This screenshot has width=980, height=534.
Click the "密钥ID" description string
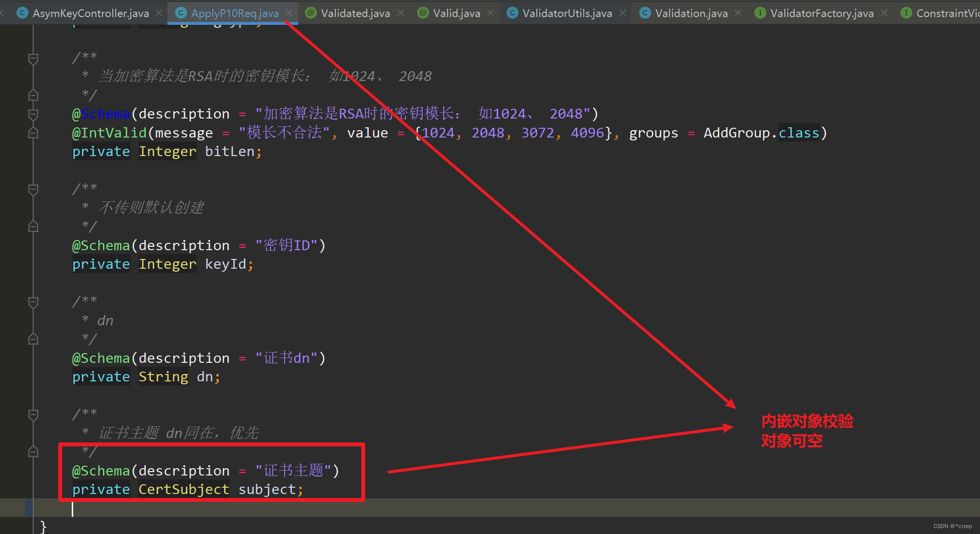click(286, 245)
